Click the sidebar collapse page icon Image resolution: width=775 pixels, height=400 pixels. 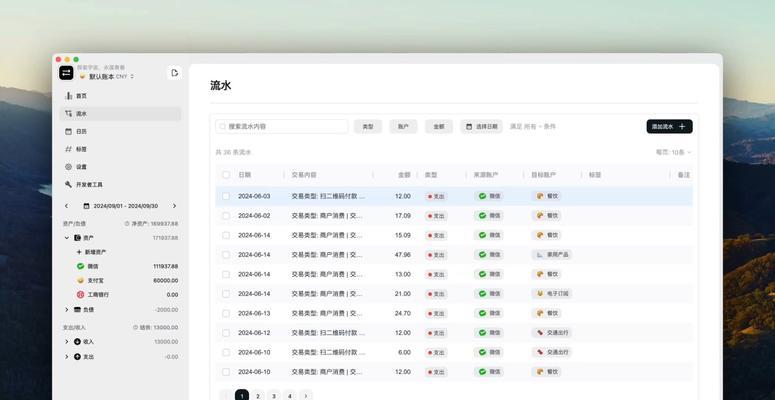[x=174, y=73]
